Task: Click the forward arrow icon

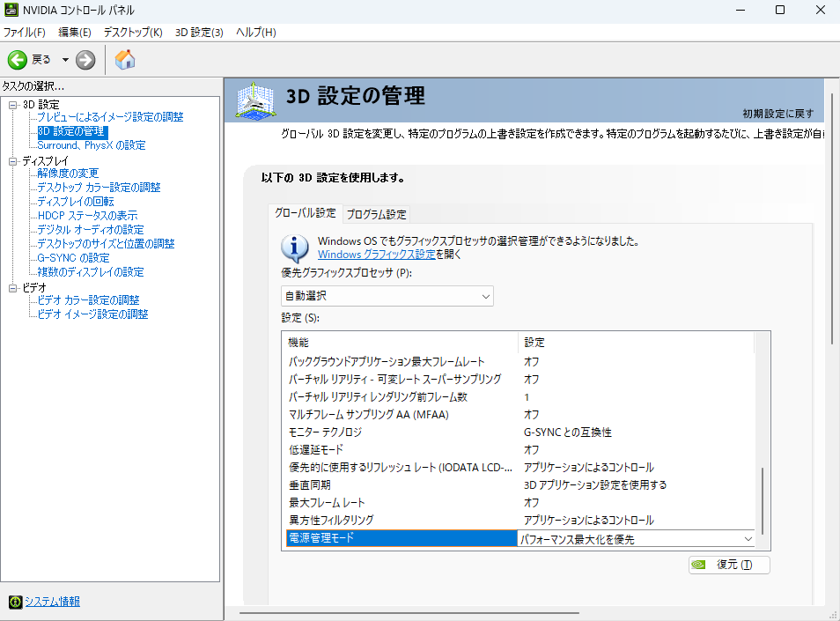Action: tap(85, 60)
